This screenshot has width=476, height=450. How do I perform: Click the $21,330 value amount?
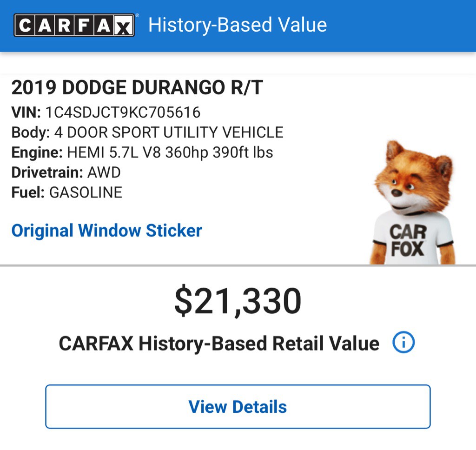(x=238, y=300)
